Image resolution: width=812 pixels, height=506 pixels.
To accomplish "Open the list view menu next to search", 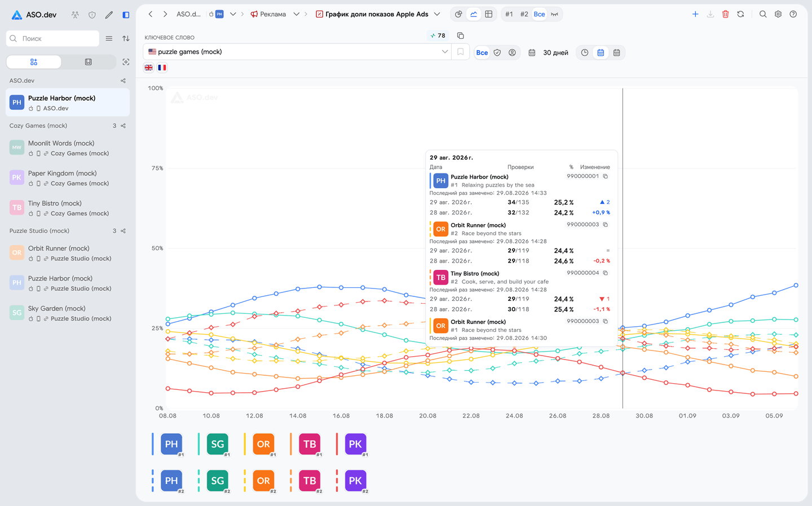I will pyautogui.click(x=109, y=38).
